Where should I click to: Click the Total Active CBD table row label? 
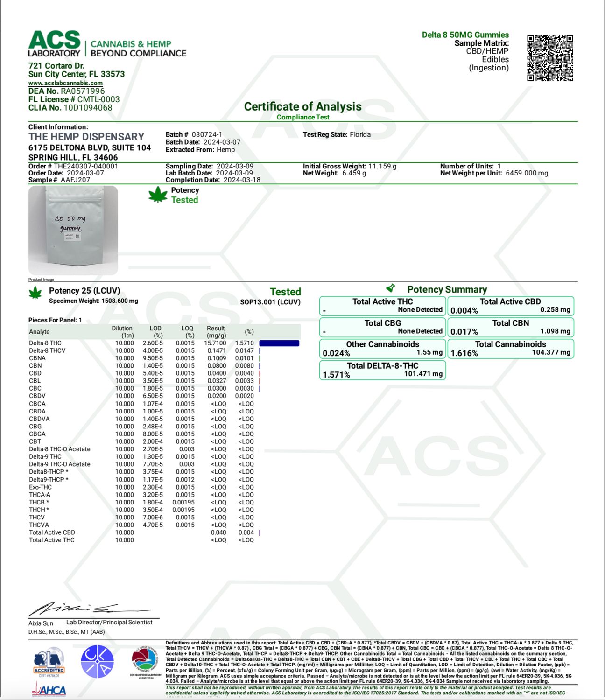pyautogui.click(x=52, y=532)
